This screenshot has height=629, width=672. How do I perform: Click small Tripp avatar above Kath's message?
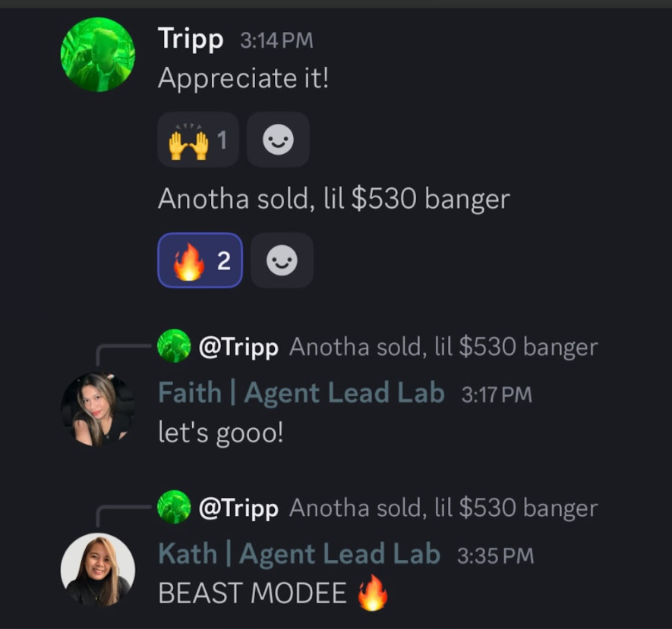tap(174, 507)
